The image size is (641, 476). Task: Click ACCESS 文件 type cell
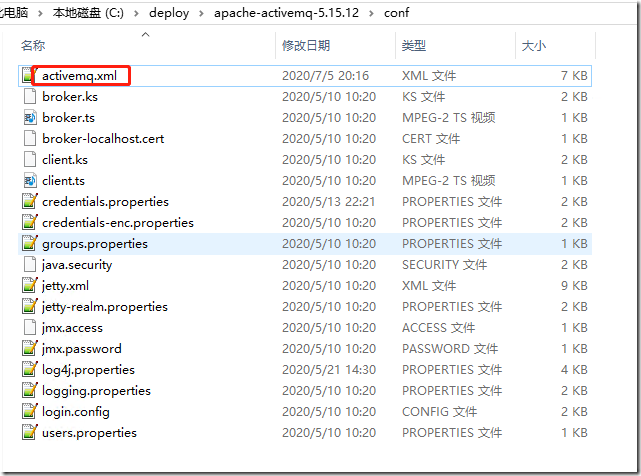coord(438,328)
